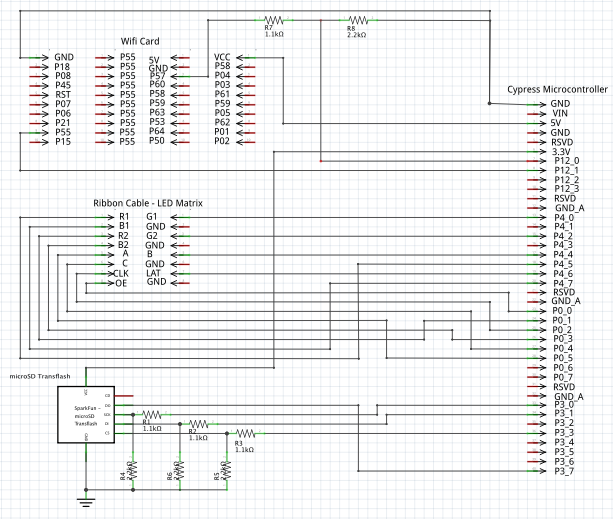Select resistor R8 2.2kΩ symbol
613x519 pixels.
358,20
